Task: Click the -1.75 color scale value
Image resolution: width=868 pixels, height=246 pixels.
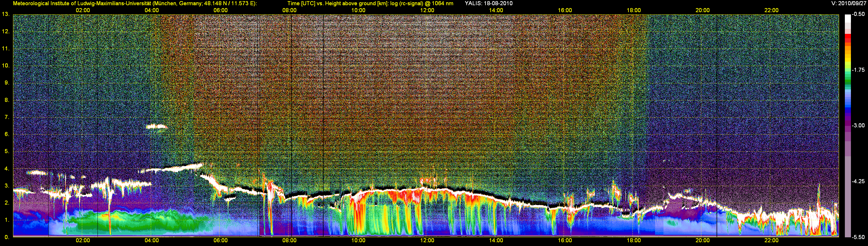Action: (x=858, y=70)
